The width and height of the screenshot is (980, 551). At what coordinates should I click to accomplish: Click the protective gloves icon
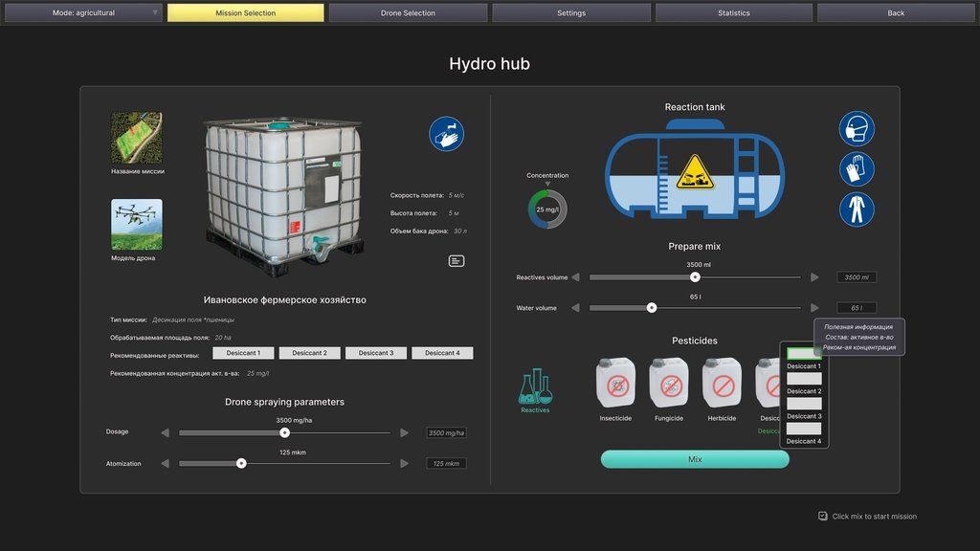(857, 169)
